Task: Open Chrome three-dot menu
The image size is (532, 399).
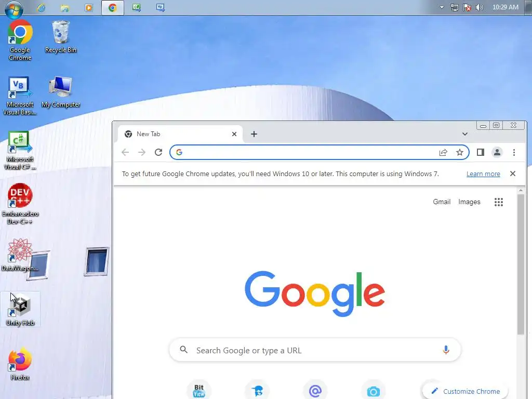Action: click(x=514, y=152)
